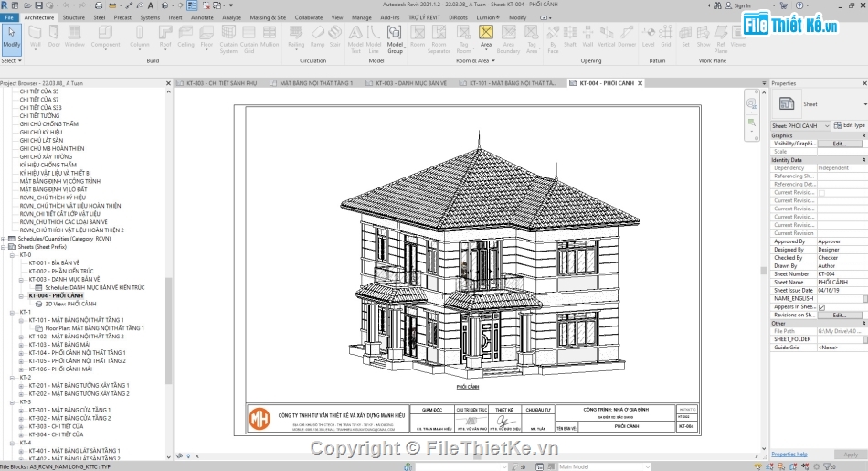
Task: Click the Curtain System tool
Action: pos(228,39)
